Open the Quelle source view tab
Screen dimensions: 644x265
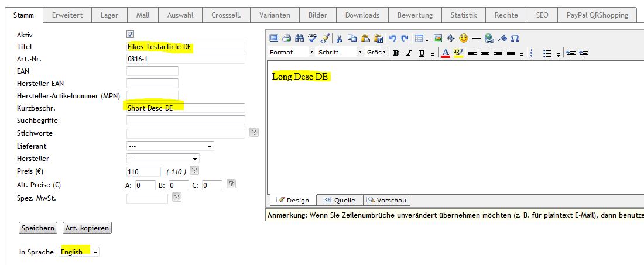[x=340, y=200]
